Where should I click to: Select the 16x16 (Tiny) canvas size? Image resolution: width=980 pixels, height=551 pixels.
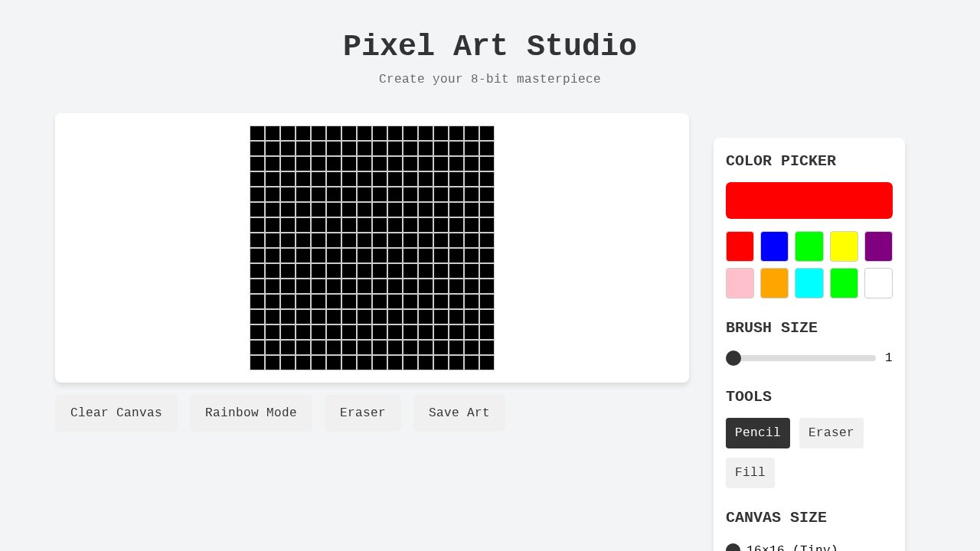point(733,549)
